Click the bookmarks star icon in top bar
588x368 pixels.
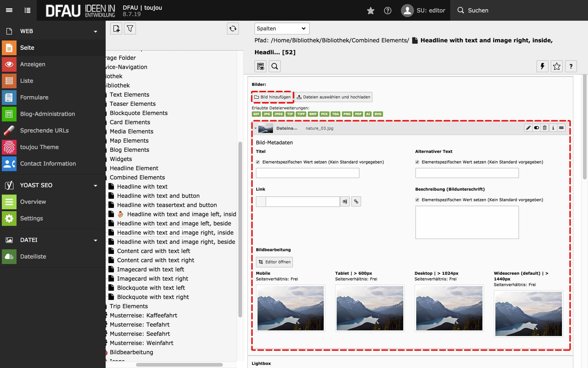[x=371, y=11]
